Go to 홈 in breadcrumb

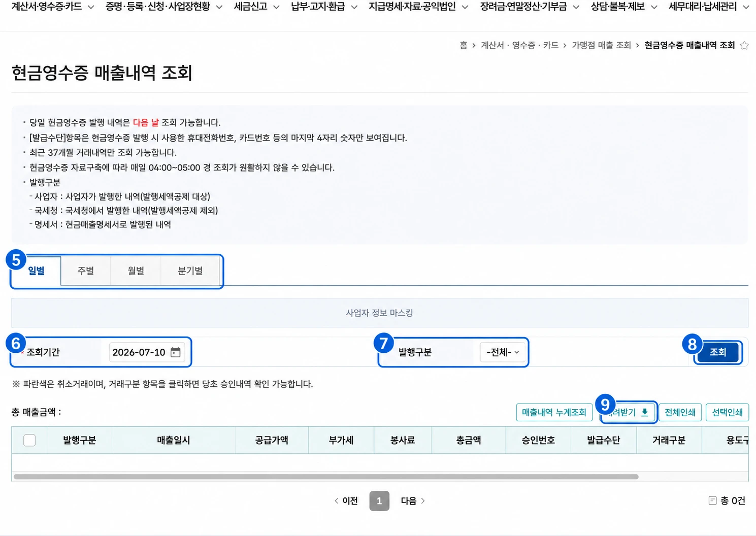pos(464,46)
